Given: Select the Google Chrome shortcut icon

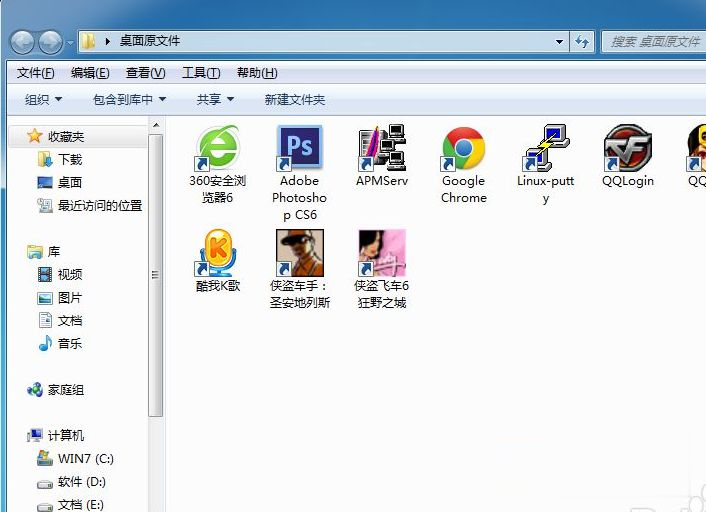Looking at the screenshot, I should (x=463, y=148).
